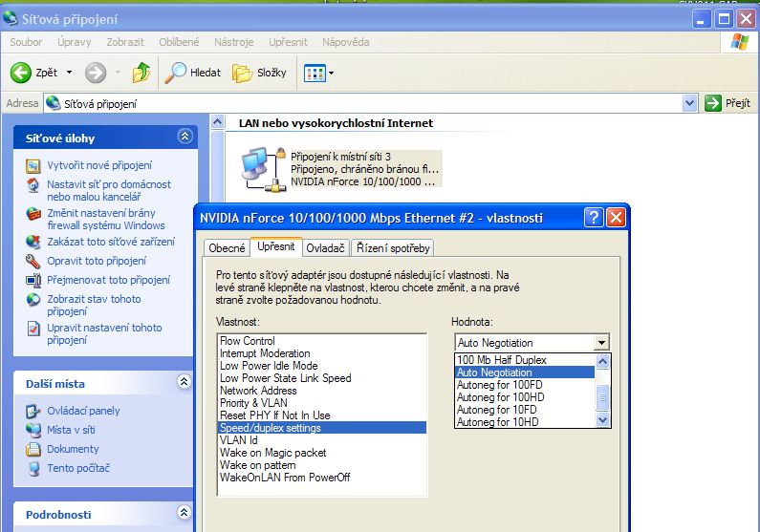
Task: Open the Zpět history dropdown arrow
Action: click(x=70, y=74)
